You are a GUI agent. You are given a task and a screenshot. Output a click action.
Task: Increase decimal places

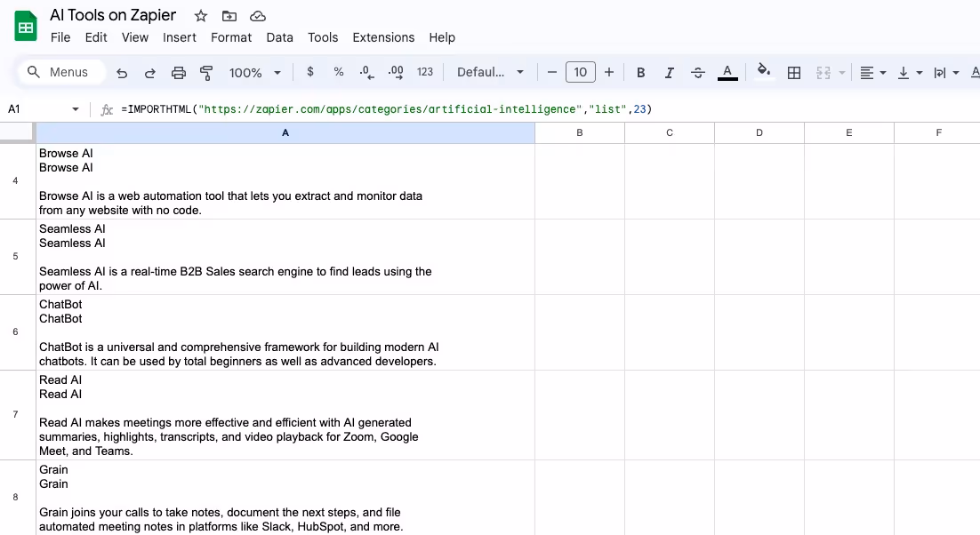click(x=396, y=72)
